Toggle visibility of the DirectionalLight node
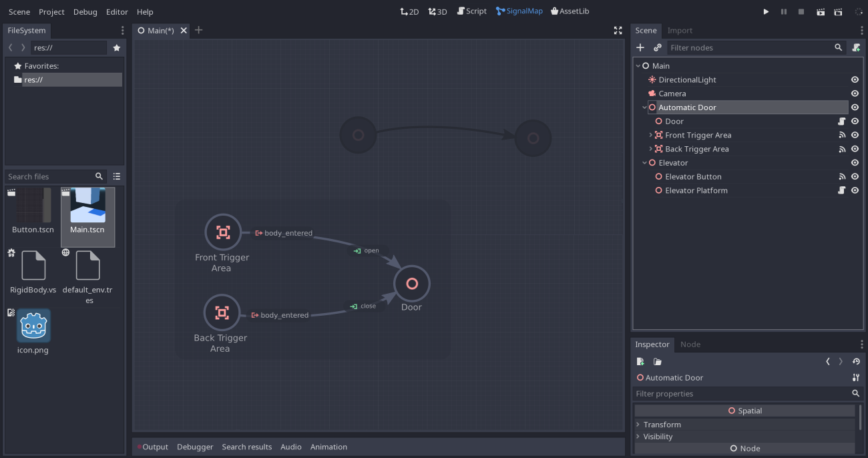The image size is (868, 458). coord(855,79)
